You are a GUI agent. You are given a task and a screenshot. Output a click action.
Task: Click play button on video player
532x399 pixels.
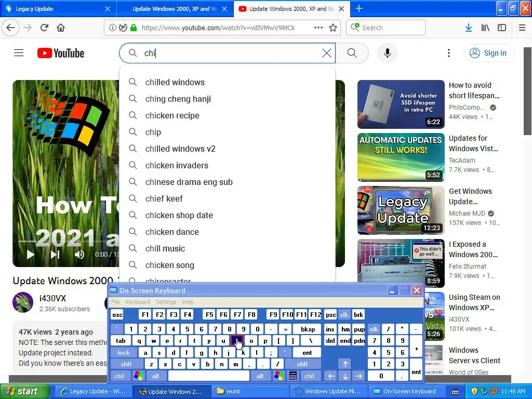click(x=31, y=255)
